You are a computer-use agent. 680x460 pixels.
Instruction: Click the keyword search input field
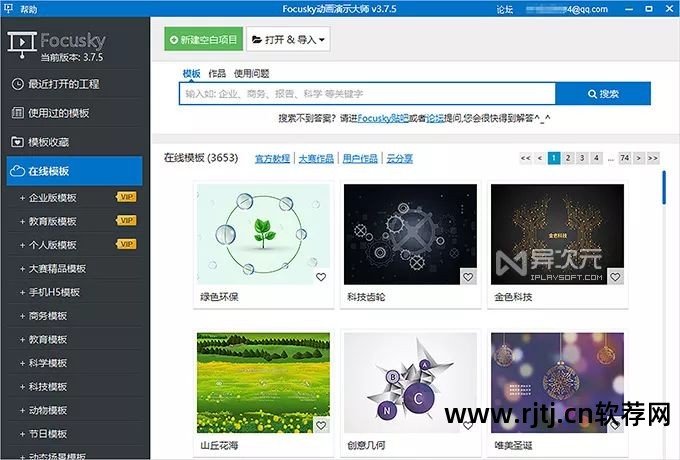tap(367, 94)
